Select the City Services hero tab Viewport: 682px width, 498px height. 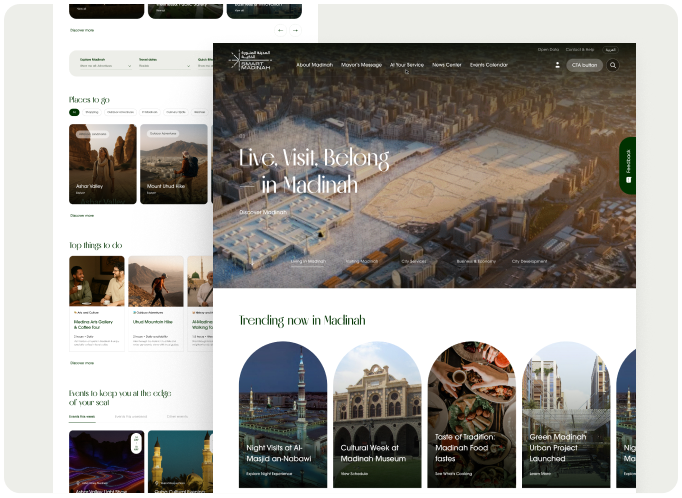[414, 261]
